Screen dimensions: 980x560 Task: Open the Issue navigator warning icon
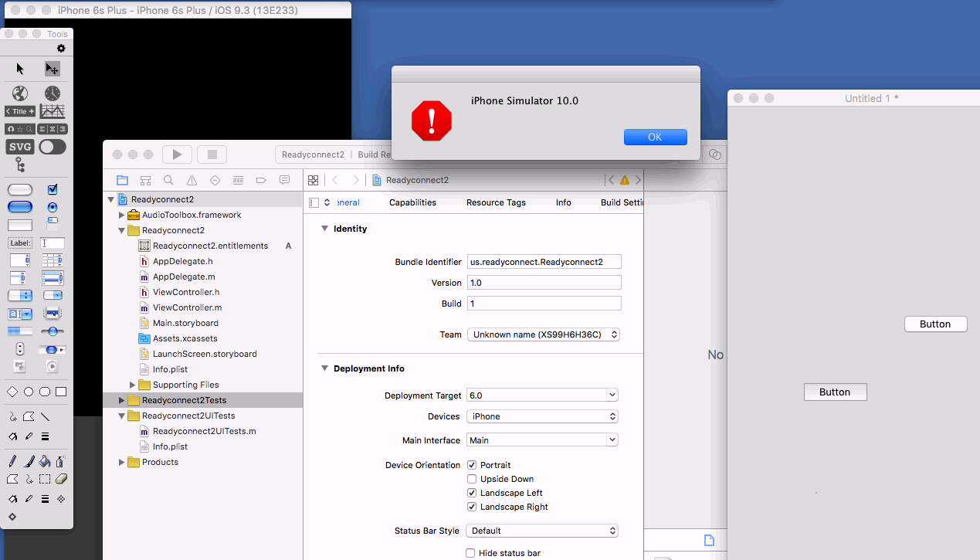(x=192, y=181)
